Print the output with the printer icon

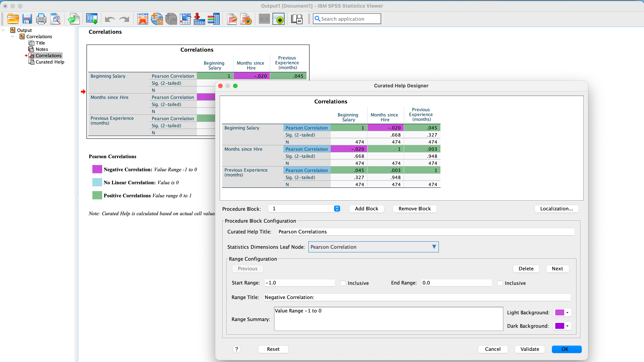[x=41, y=19]
